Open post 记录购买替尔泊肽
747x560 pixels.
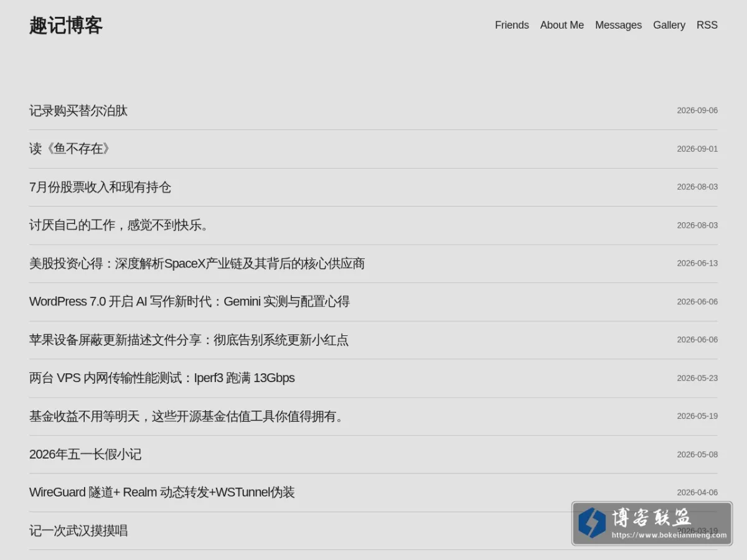tap(78, 111)
